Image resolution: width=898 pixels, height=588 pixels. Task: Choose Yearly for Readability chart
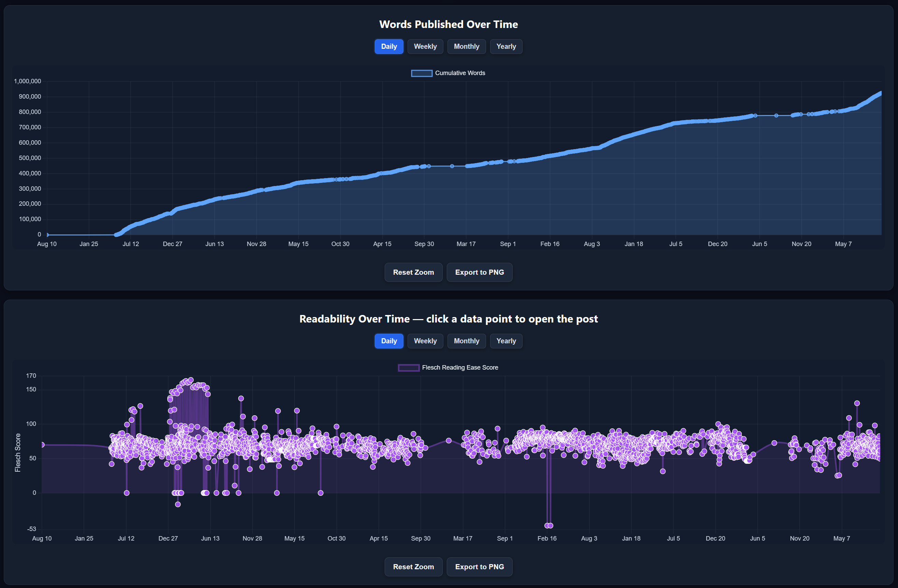pos(505,341)
